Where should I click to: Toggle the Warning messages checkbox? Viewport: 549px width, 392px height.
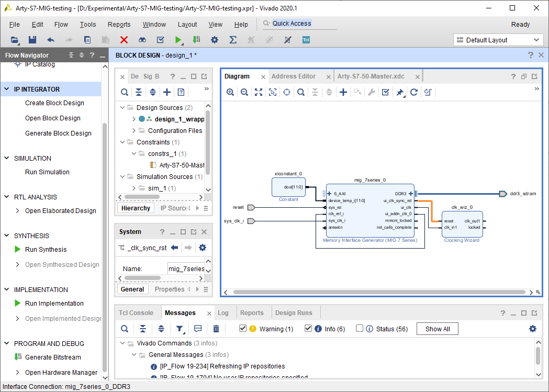(x=243, y=328)
